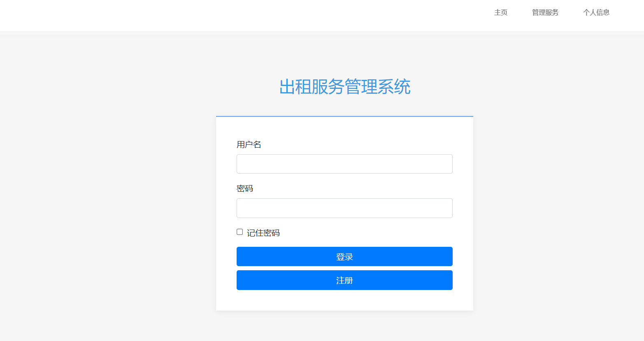Click header space between 管理服务 and 个人信息
The image size is (644, 341).
pos(571,12)
